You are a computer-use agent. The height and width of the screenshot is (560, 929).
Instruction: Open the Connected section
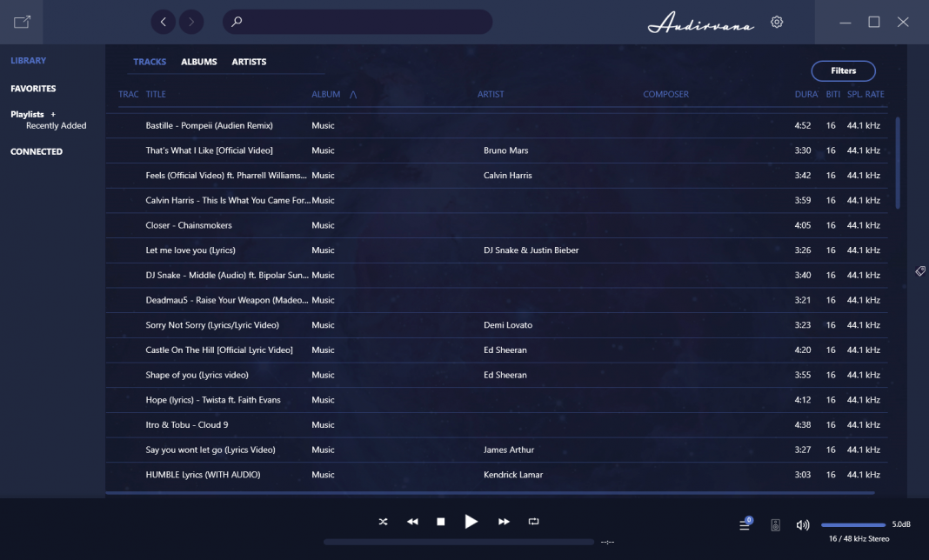pyautogui.click(x=37, y=151)
